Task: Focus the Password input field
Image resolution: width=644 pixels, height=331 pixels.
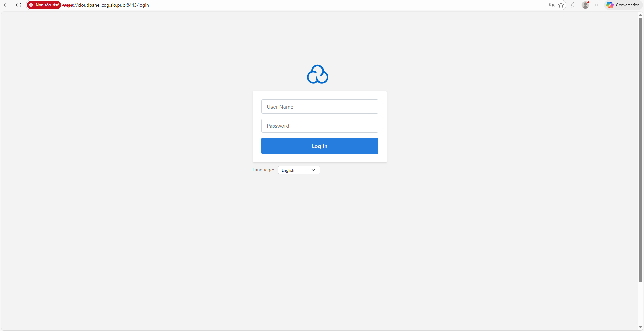Action: pos(319,126)
